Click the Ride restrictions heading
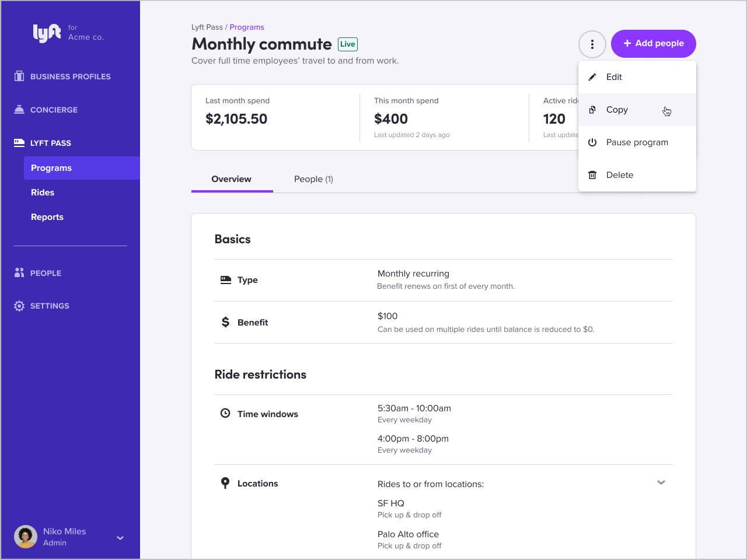This screenshot has width=747, height=560. click(x=260, y=374)
